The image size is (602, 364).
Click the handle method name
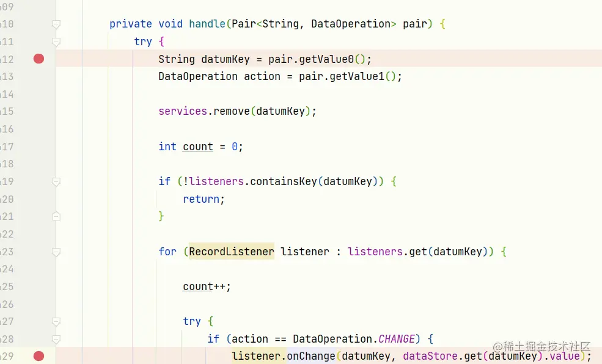[207, 24]
